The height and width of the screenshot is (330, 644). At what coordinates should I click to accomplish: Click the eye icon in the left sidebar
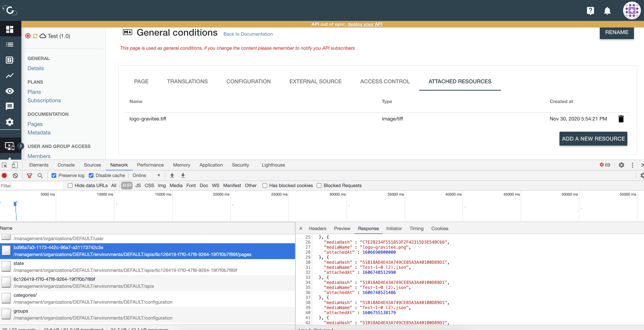(x=10, y=91)
